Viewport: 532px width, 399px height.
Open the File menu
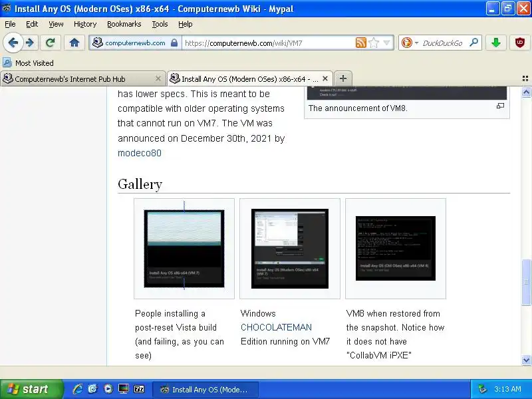pyautogui.click(x=10, y=24)
